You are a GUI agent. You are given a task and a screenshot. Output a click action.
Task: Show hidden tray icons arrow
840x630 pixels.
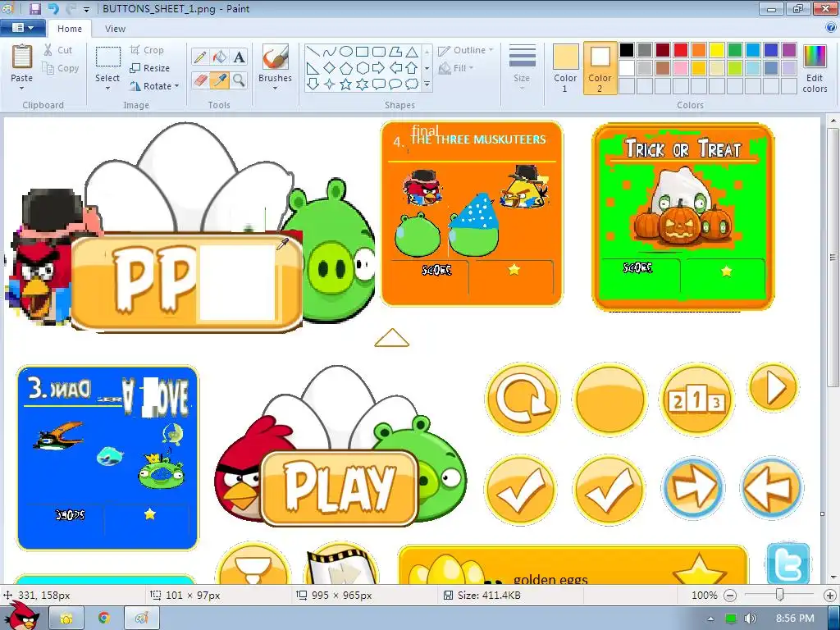point(710,619)
